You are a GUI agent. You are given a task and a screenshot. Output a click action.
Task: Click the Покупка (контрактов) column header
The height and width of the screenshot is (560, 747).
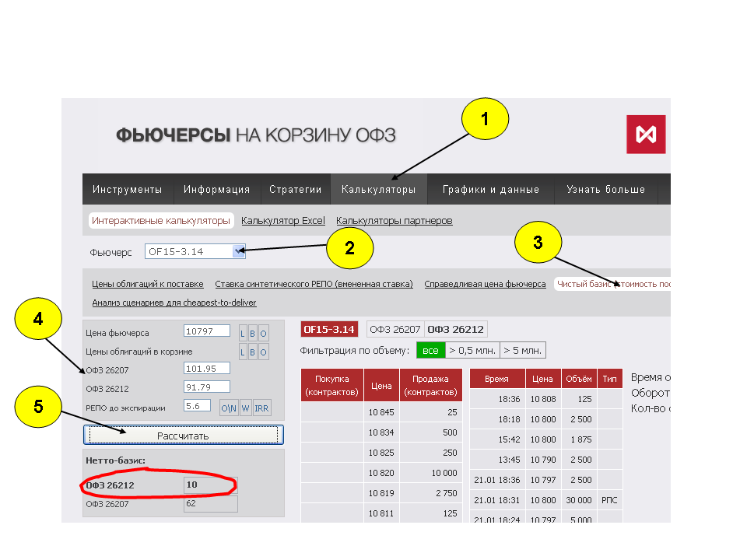pos(332,385)
